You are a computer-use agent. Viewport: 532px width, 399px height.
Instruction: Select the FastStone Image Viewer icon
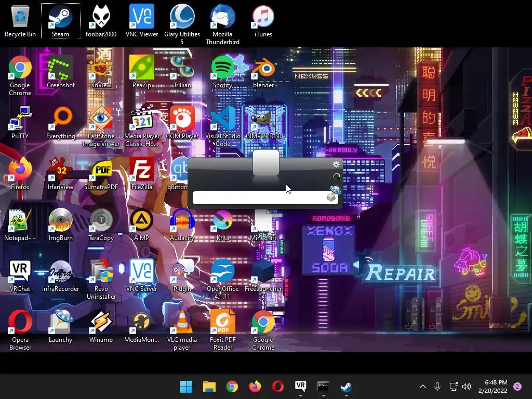[101, 126]
